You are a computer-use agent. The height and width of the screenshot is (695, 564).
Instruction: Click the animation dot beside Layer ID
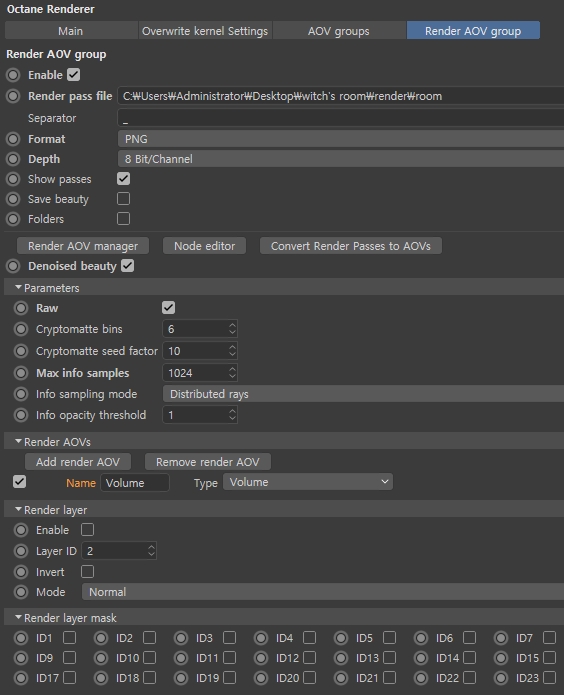click(x=21, y=551)
